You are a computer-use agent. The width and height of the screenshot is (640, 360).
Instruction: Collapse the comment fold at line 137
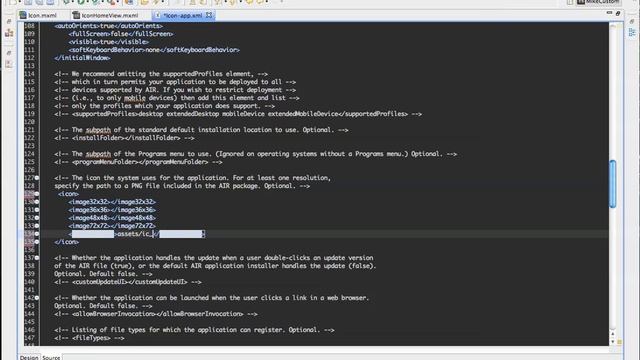[37, 258]
